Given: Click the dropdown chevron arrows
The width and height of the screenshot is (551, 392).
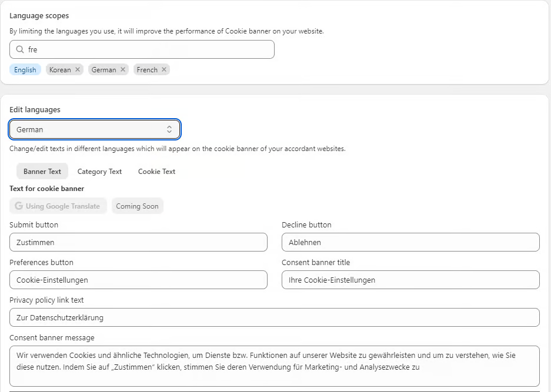Looking at the screenshot, I should pos(169,129).
